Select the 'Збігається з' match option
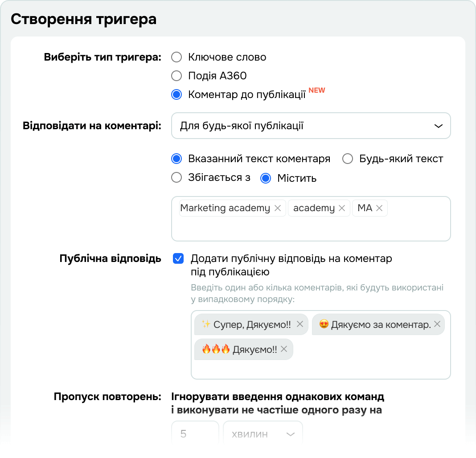Viewport: 476px width, 458px height. point(177,178)
